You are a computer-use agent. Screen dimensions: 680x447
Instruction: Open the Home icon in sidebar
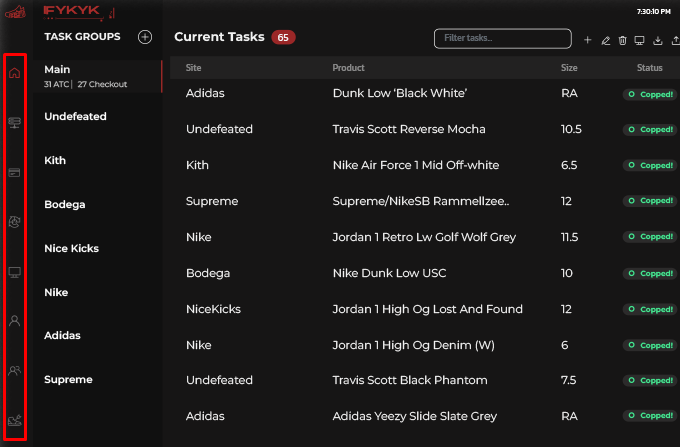(14, 73)
